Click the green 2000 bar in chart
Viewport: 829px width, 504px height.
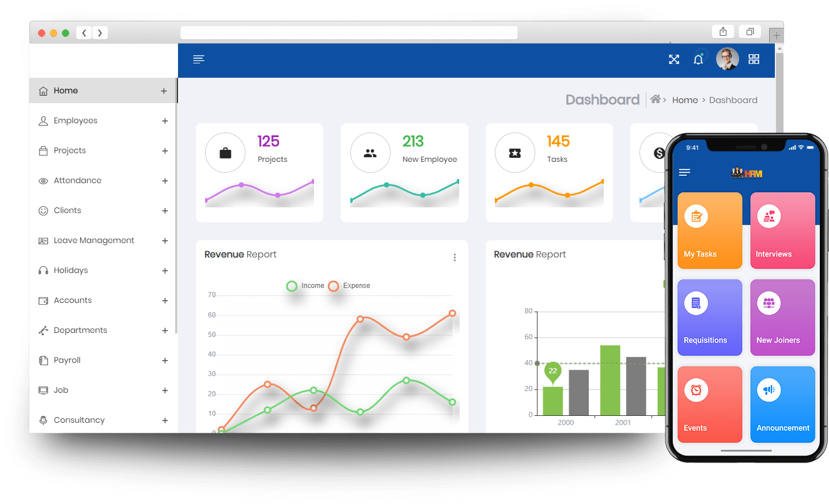point(553,401)
